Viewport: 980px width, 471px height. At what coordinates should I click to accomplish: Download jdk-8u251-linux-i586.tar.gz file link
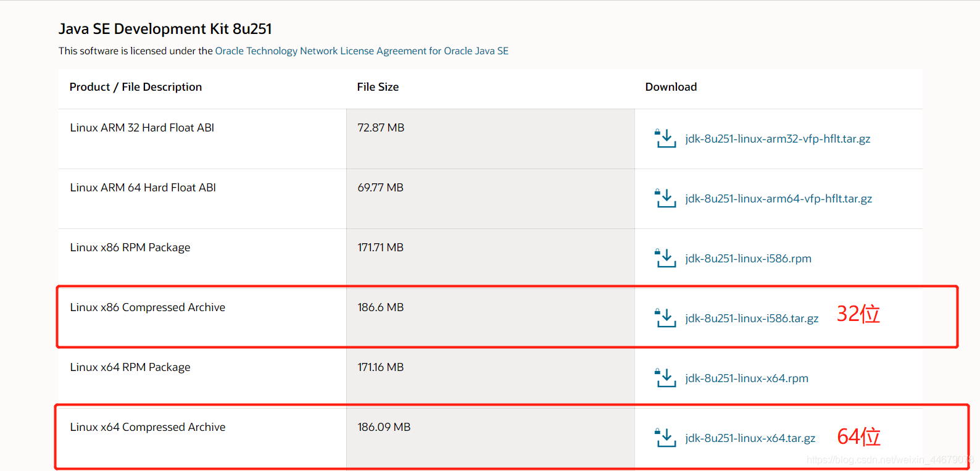point(752,319)
